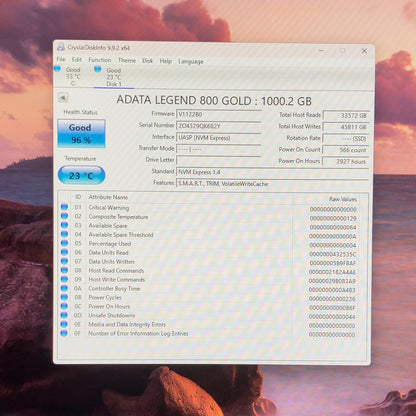Open the File menu
The image size is (416, 416).
pos(61,59)
